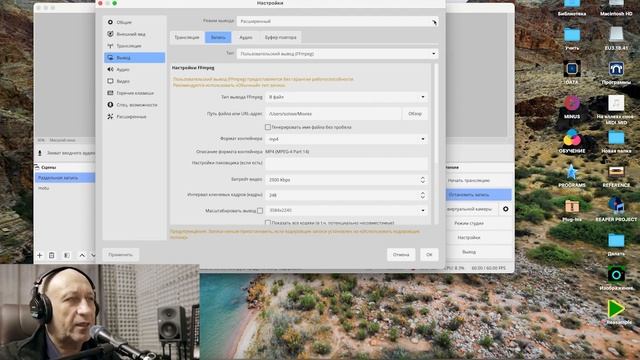Open the REFERENCE cassette icon
This screenshot has width=640, height=360.
(x=616, y=172)
